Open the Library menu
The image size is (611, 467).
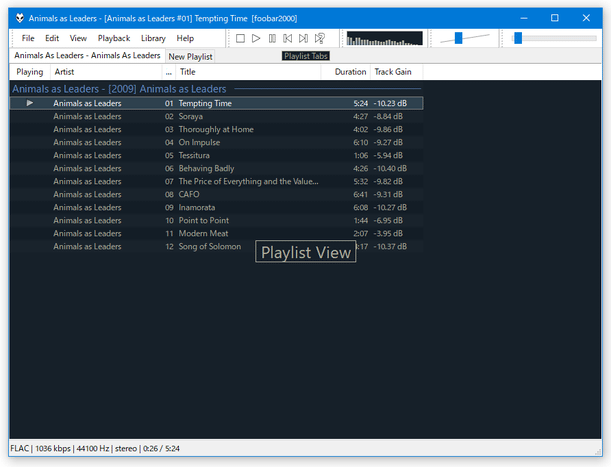coord(153,38)
